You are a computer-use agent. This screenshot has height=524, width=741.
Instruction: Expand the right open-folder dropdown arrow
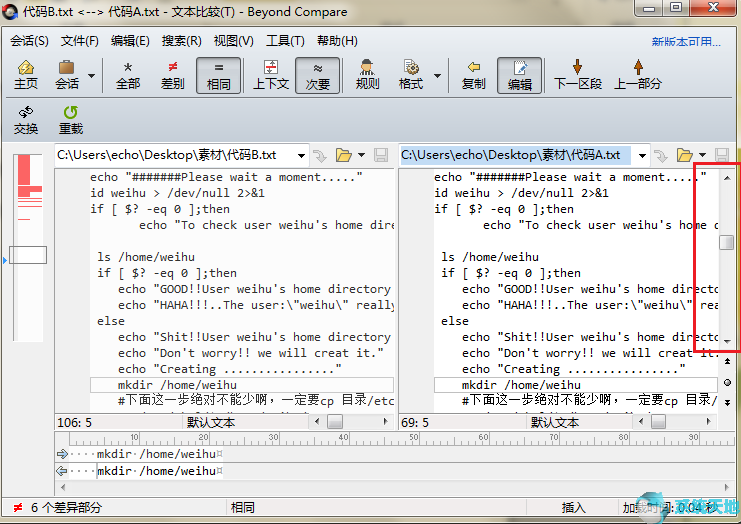coord(703,155)
